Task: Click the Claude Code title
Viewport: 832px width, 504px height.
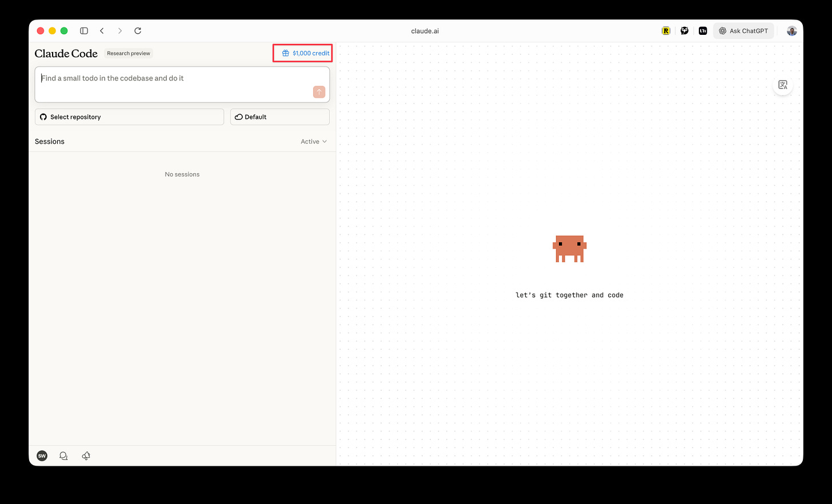Action: (66, 53)
